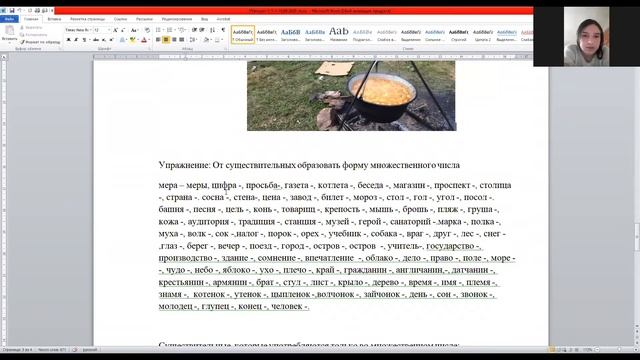The height and width of the screenshot is (360, 640).
Task: Expand the font color dropdown arrow
Action: (149, 40)
